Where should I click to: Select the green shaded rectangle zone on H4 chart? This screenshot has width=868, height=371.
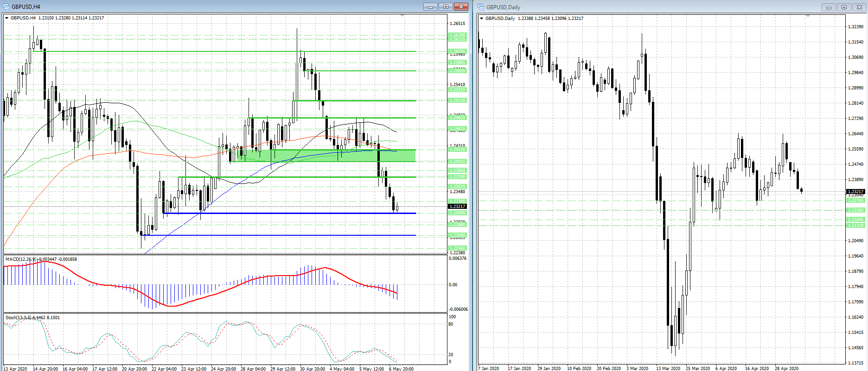click(x=325, y=155)
